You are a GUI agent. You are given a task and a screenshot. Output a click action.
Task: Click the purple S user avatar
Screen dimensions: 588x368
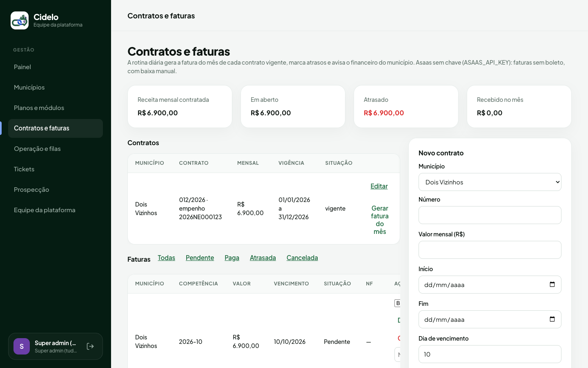[22, 346]
